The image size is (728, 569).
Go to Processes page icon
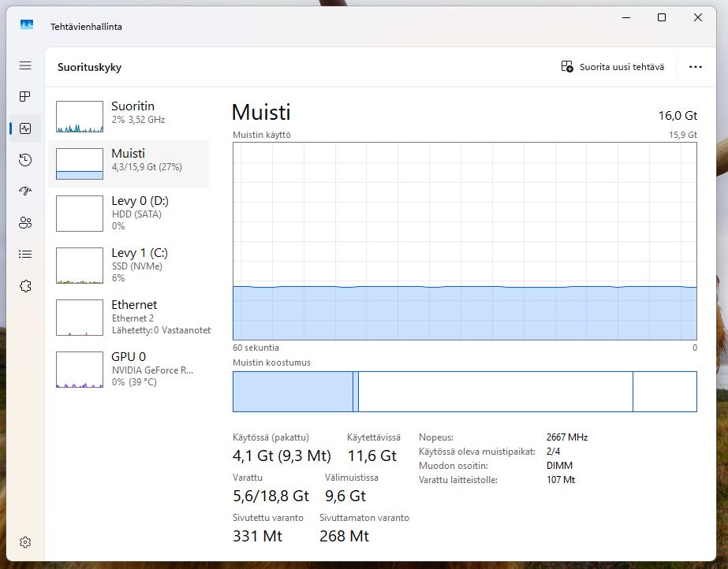click(25, 96)
